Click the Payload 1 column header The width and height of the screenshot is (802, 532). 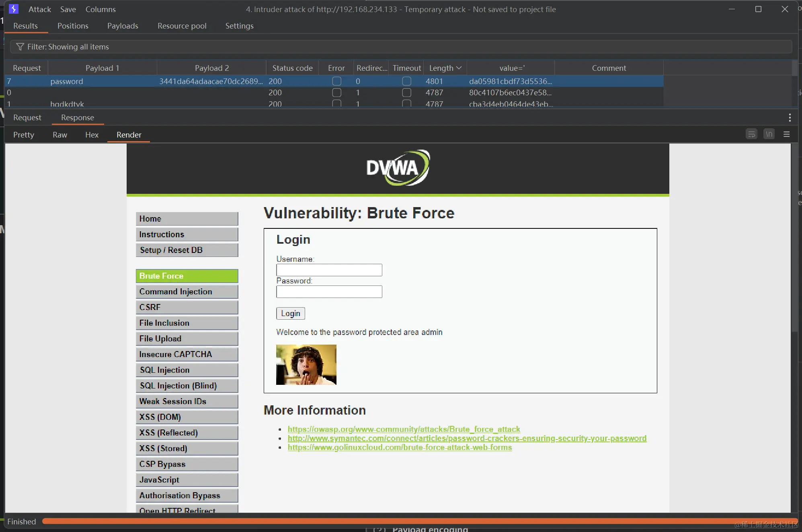point(102,68)
